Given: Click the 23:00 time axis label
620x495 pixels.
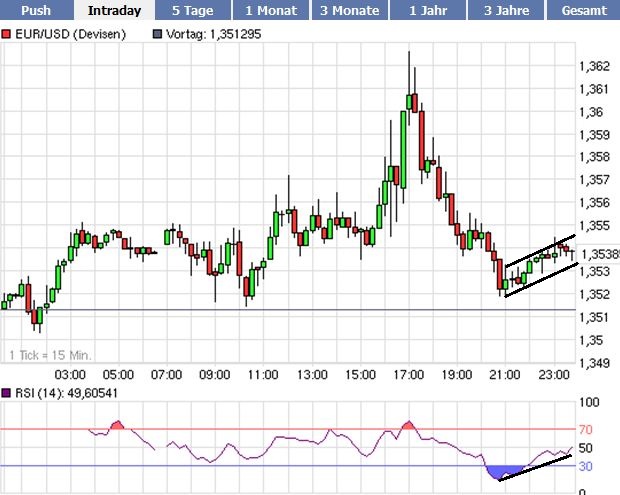Looking at the screenshot, I should point(554,374).
